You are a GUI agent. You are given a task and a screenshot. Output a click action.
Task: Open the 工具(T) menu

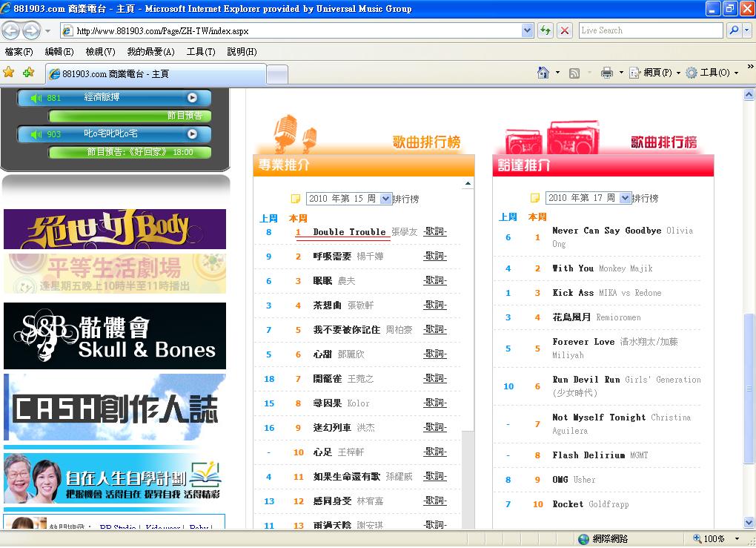[x=201, y=52]
